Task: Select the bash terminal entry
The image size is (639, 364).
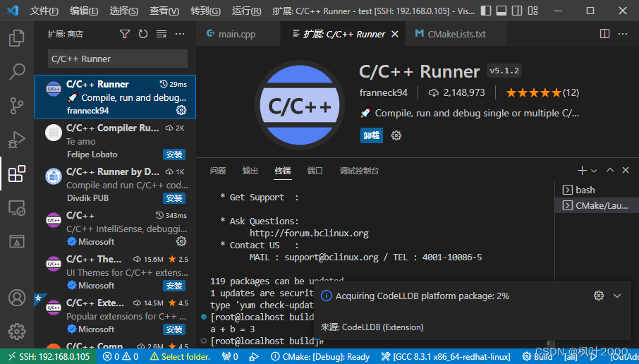Action: (597, 190)
